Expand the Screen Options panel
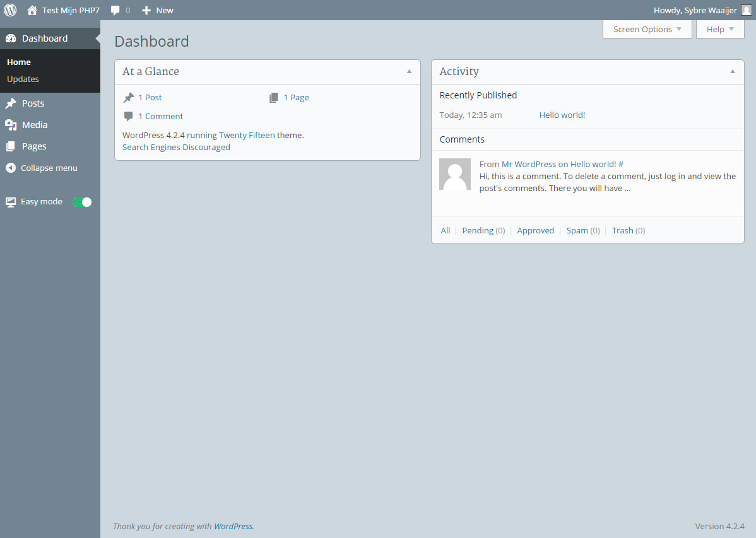 [x=647, y=30]
